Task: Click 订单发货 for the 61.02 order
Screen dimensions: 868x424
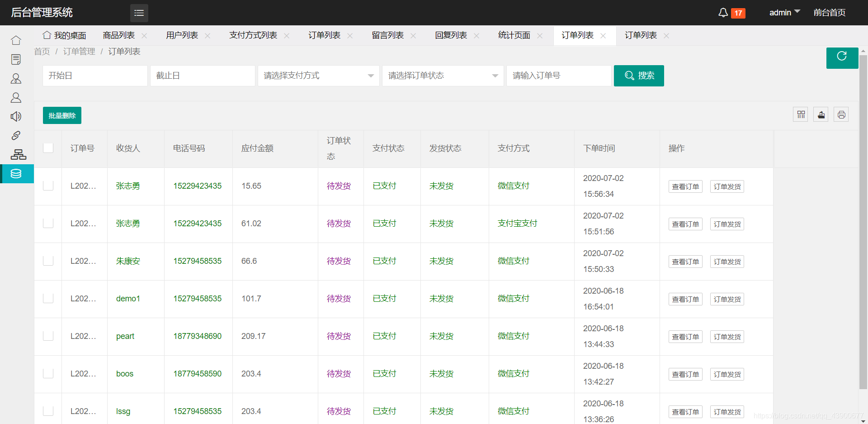Action: [x=727, y=224]
